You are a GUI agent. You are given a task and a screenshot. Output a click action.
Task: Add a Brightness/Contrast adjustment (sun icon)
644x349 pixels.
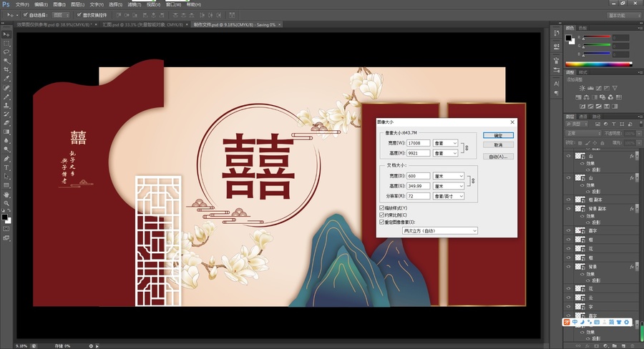[x=582, y=88]
